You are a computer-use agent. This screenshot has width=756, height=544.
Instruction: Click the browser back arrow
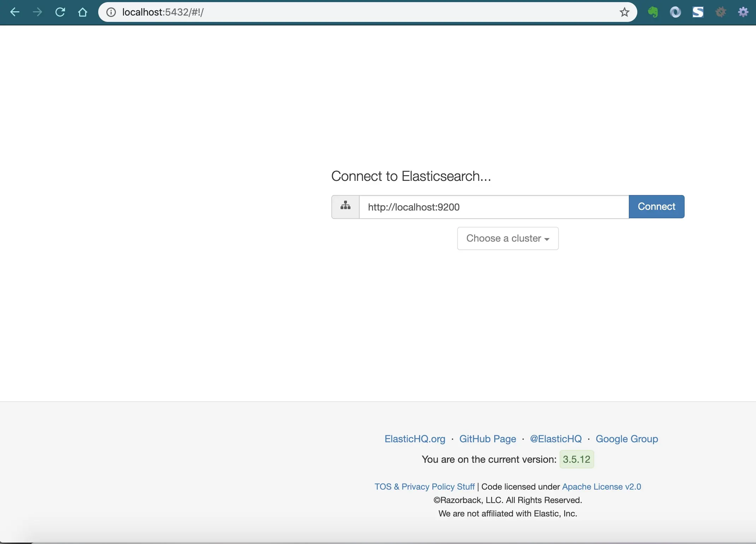pyautogui.click(x=15, y=12)
